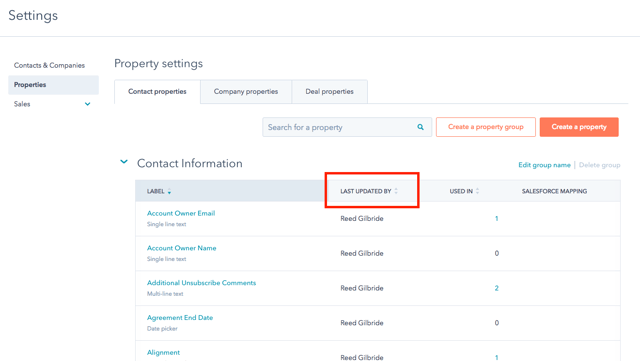The height and width of the screenshot is (361, 640).
Task: Click Delete group link
Action: (x=599, y=165)
